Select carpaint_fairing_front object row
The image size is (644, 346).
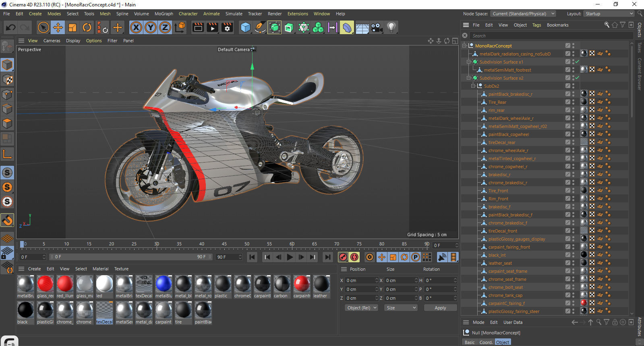click(x=509, y=247)
